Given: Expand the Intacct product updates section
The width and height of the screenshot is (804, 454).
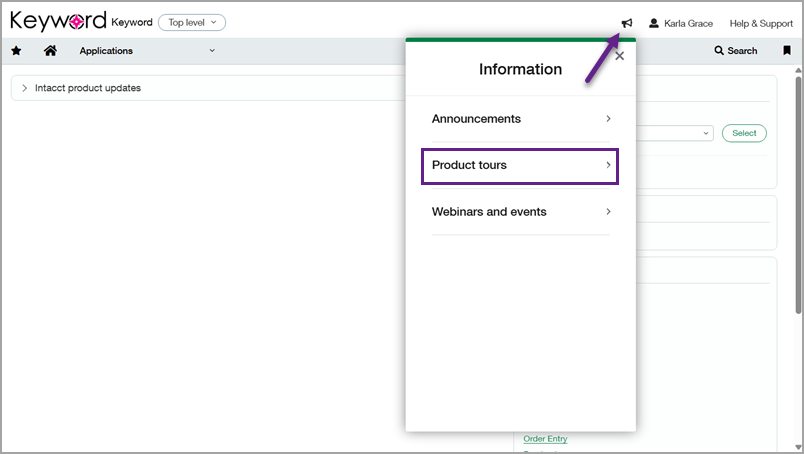Looking at the screenshot, I should click(25, 88).
